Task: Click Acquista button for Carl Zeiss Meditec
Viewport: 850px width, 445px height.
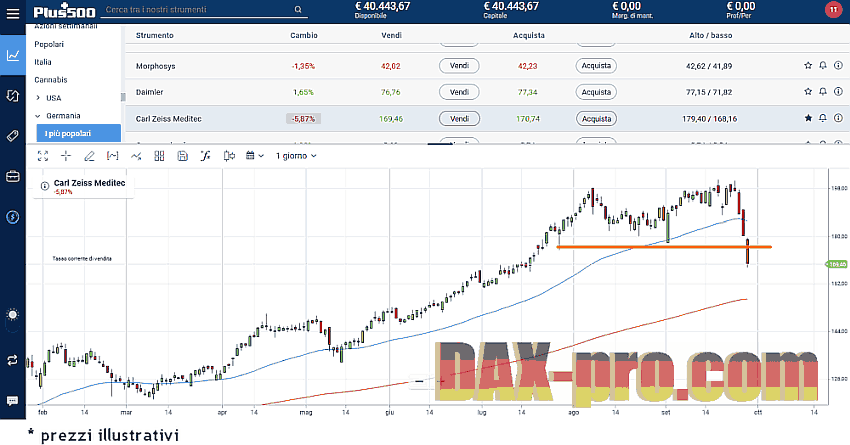Action: [x=596, y=119]
